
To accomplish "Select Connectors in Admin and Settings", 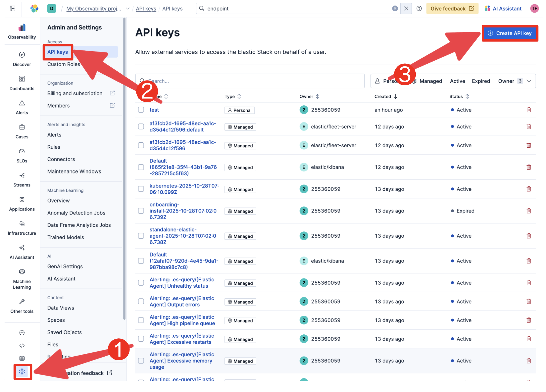I will (61, 159).
